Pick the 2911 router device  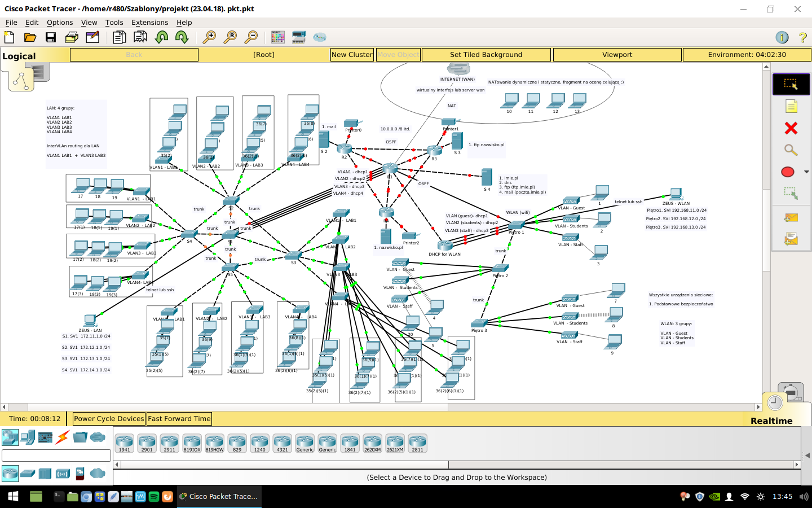pyautogui.click(x=169, y=443)
